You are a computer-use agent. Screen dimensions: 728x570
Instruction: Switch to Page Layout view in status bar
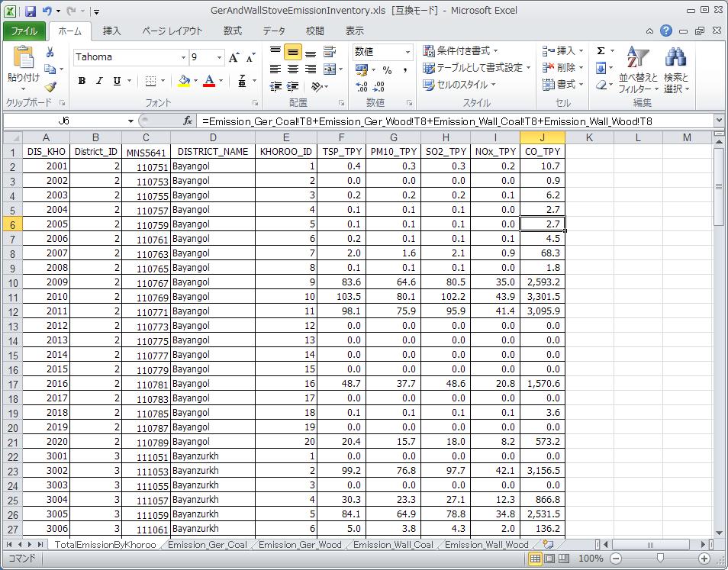coord(549,559)
